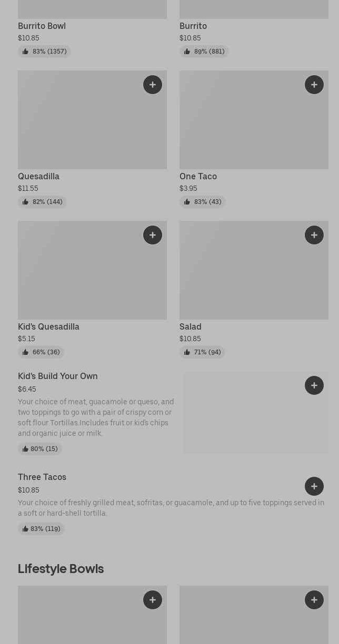Open the Burrito item title

coord(193,26)
